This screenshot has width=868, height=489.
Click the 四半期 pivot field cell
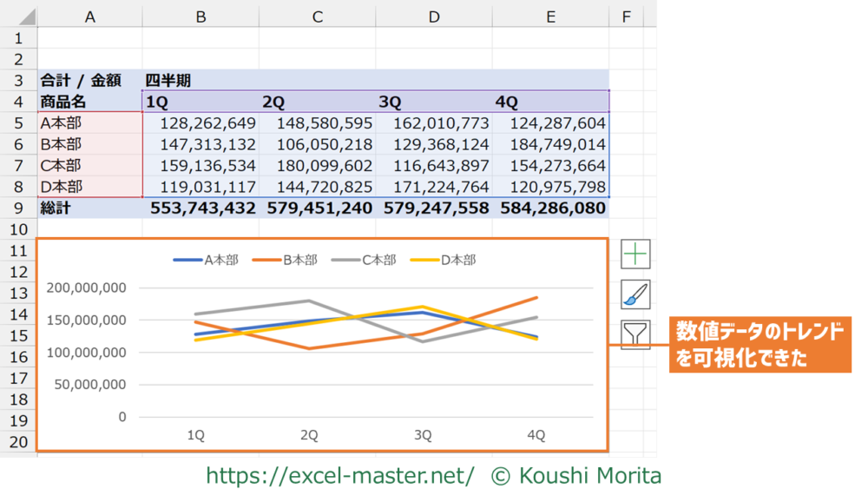168,81
